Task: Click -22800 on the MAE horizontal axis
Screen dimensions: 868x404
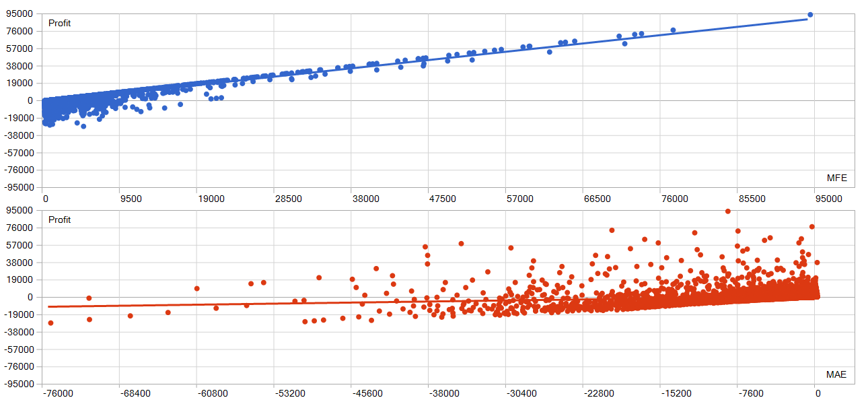Action: tap(600, 393)
